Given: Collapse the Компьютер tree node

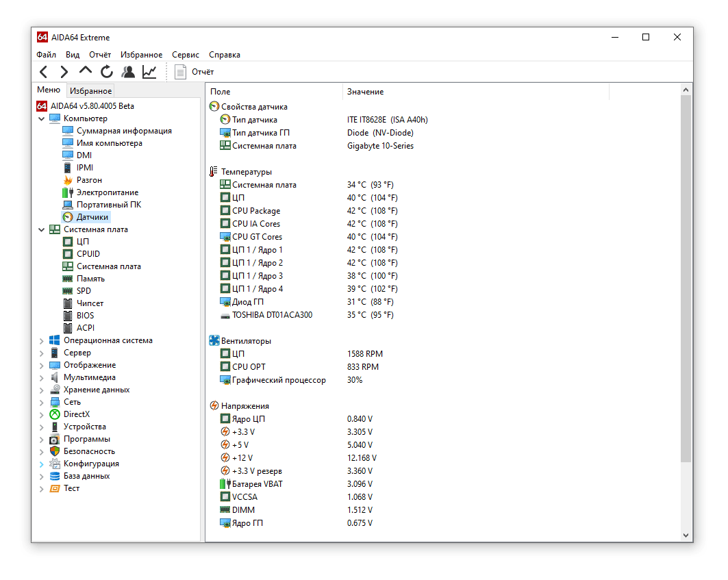Looking at the screenshot, I should pyautogui.click(x=42, y=119).
